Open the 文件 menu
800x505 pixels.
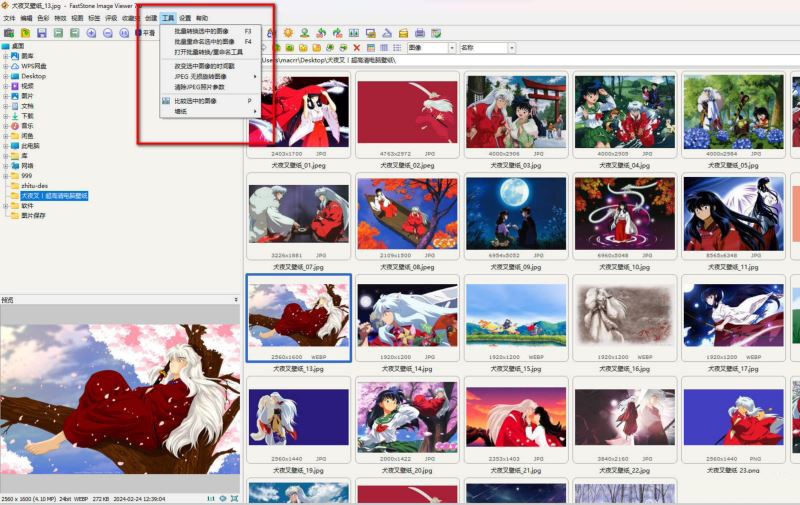(9, 18)
